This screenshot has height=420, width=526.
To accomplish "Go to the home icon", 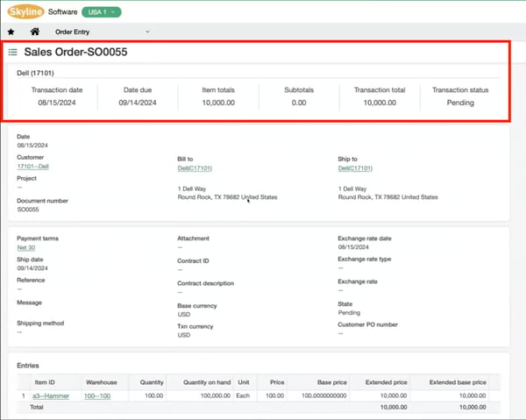I will (x=35, y=32).
